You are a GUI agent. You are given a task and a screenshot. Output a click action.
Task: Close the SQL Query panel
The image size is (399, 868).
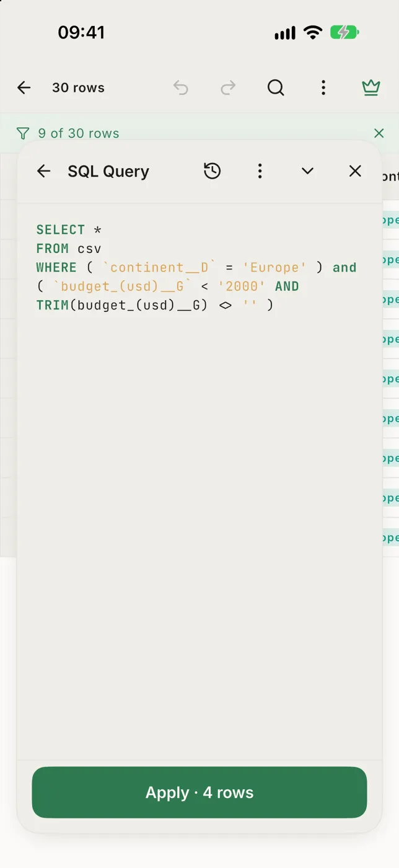[355, 171]
